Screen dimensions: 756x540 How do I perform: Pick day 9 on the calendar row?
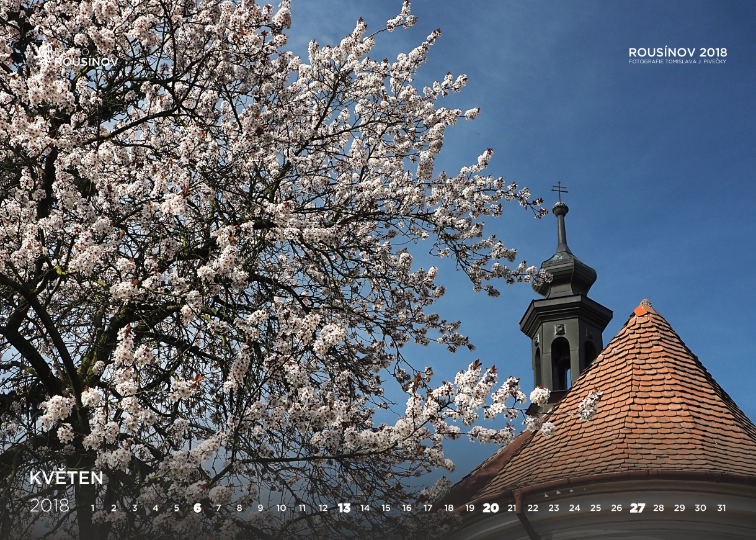pos(260,508)
